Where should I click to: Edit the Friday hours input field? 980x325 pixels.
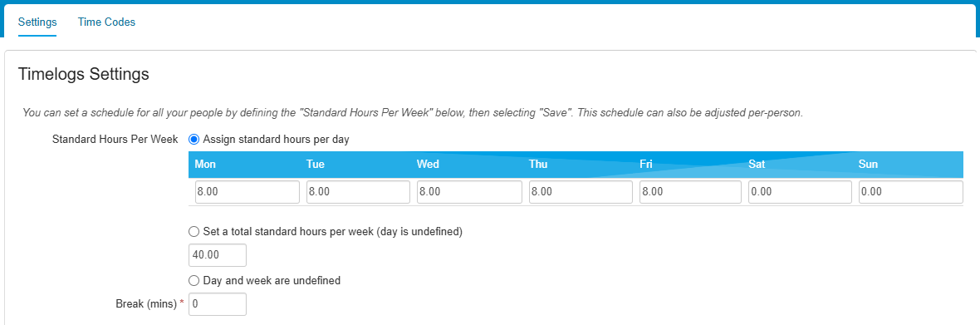click(691, 193)
